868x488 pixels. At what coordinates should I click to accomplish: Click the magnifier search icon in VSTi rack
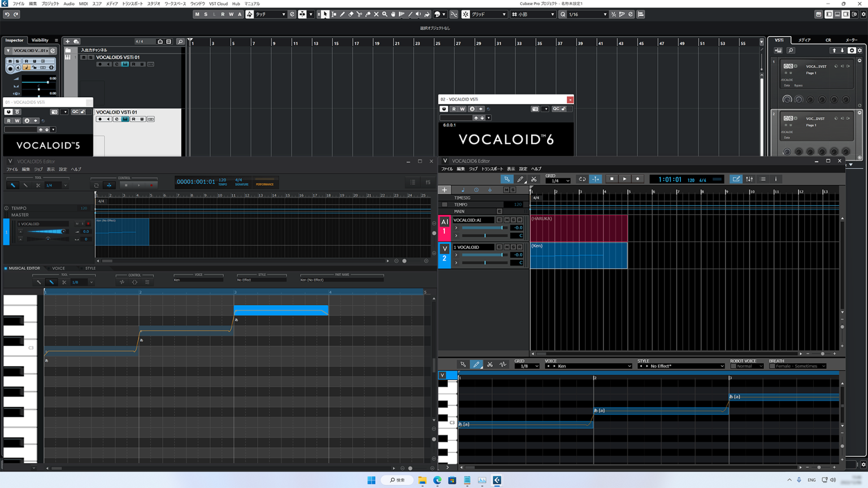[791, 50]
